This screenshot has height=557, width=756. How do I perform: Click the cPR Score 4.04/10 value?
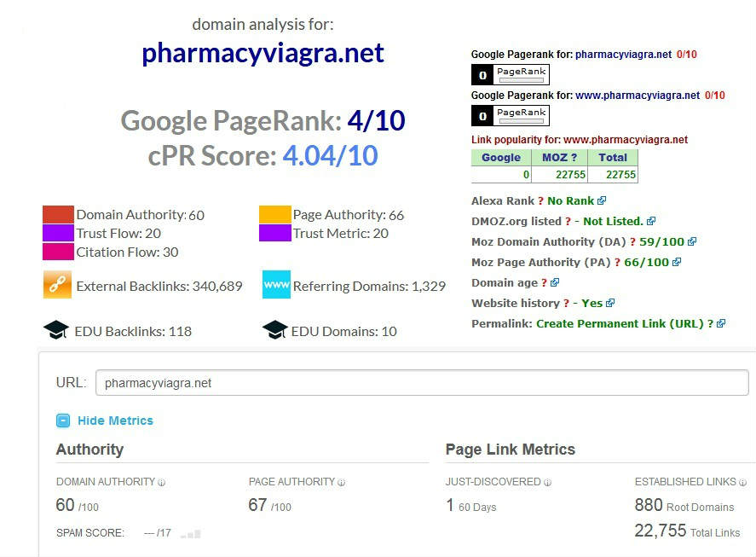(x=330, y=155)
